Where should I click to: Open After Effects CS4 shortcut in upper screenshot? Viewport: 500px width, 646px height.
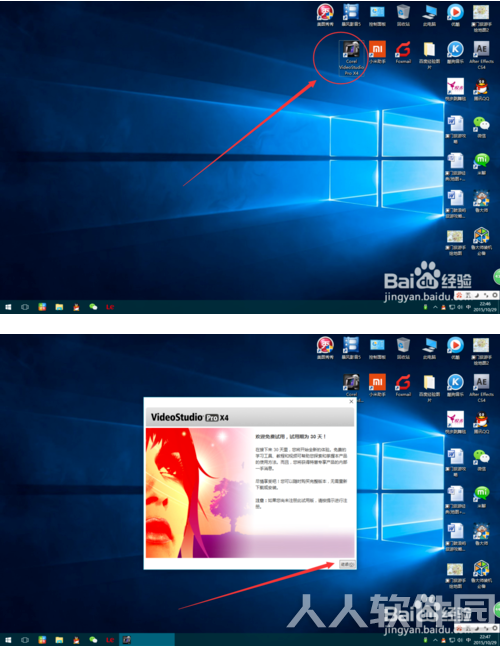pos(481,55)
